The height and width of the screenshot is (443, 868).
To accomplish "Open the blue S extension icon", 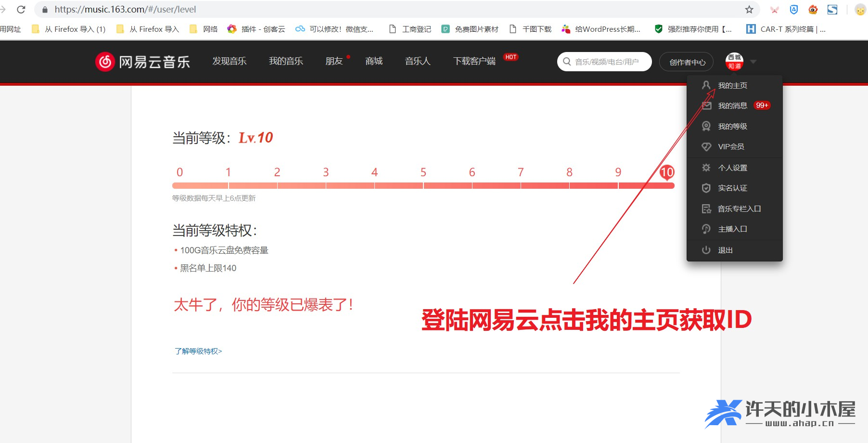I will [832, 9].
